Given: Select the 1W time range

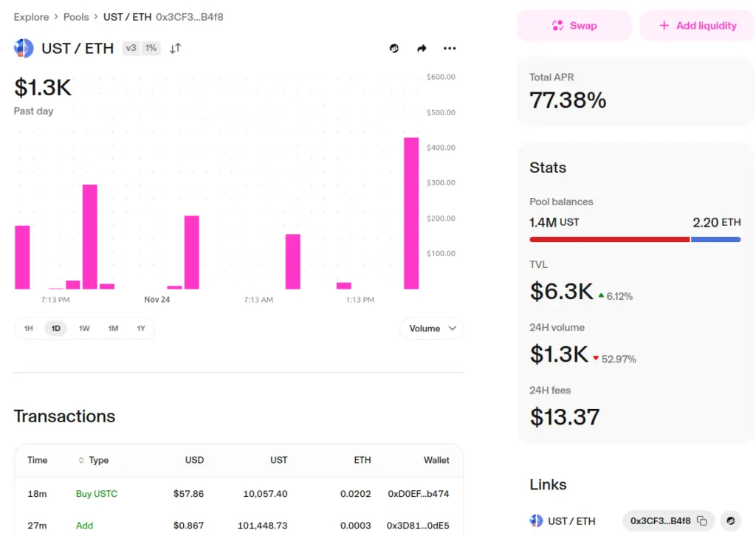Looking at the screenshot, I should tap(84, 329).
